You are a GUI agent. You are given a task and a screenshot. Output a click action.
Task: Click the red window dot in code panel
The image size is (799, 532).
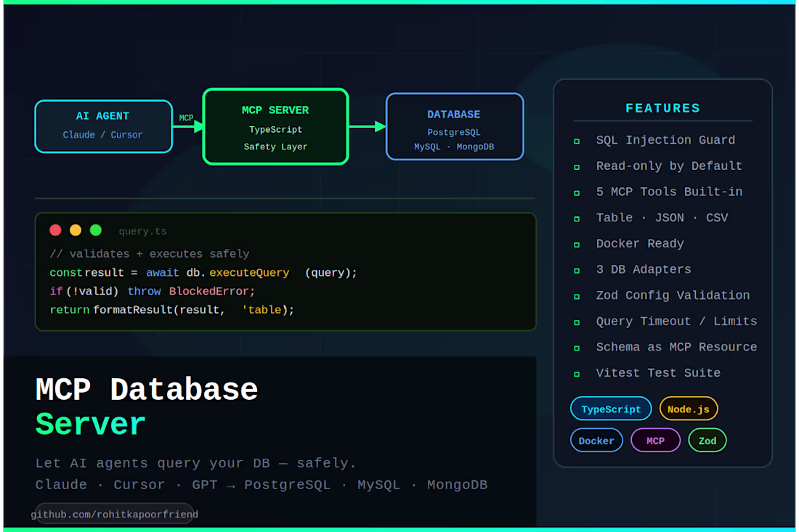click(x=55, y=230)
